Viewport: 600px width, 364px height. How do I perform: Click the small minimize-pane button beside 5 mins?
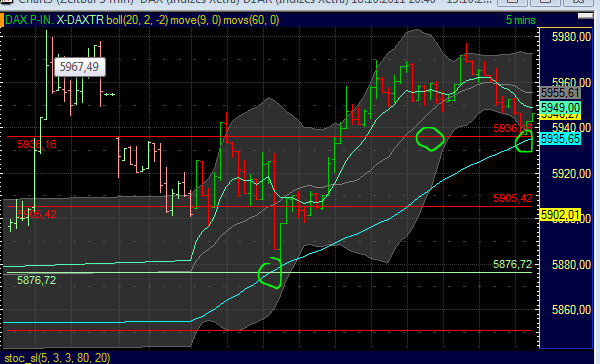(x=585, y=16)
